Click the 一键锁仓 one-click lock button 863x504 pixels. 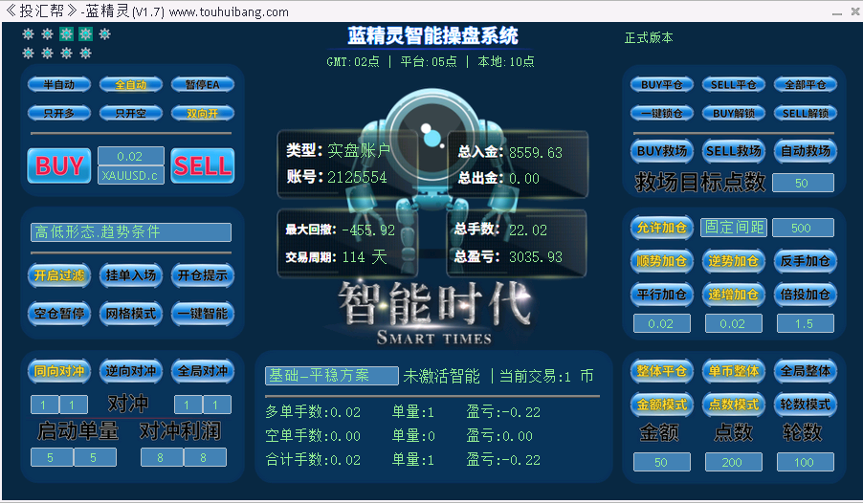tap(662, 114)
